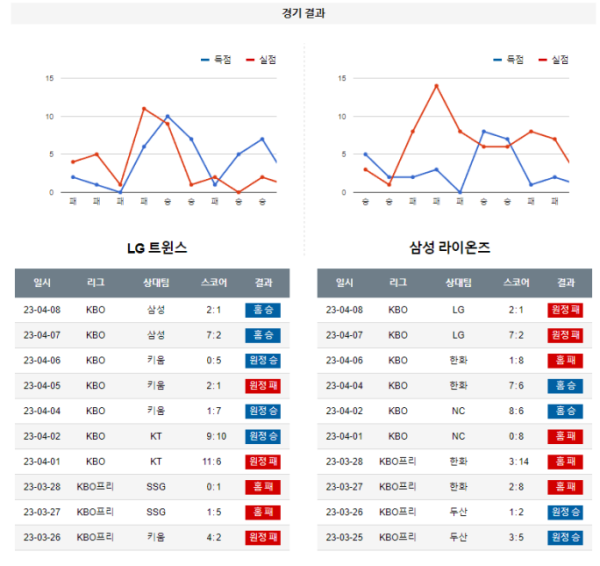Select the 스코어 column header in LG table

coord(214,283)
